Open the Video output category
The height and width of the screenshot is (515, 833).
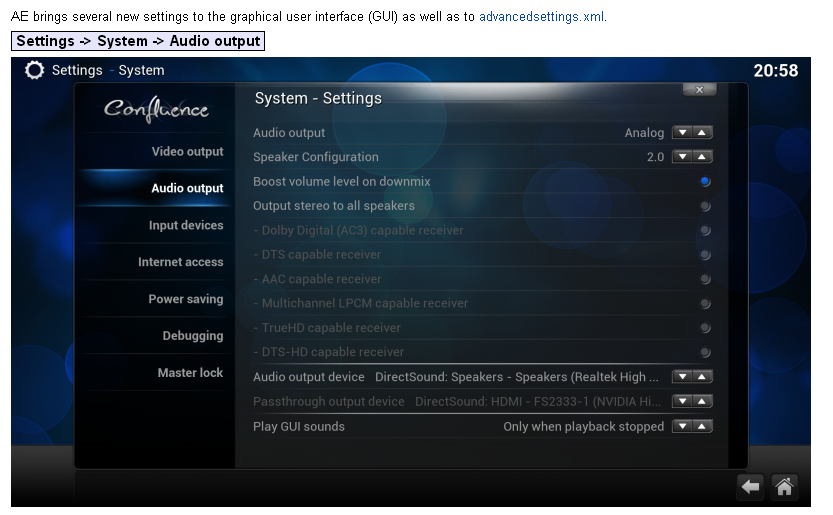[187, 151]
